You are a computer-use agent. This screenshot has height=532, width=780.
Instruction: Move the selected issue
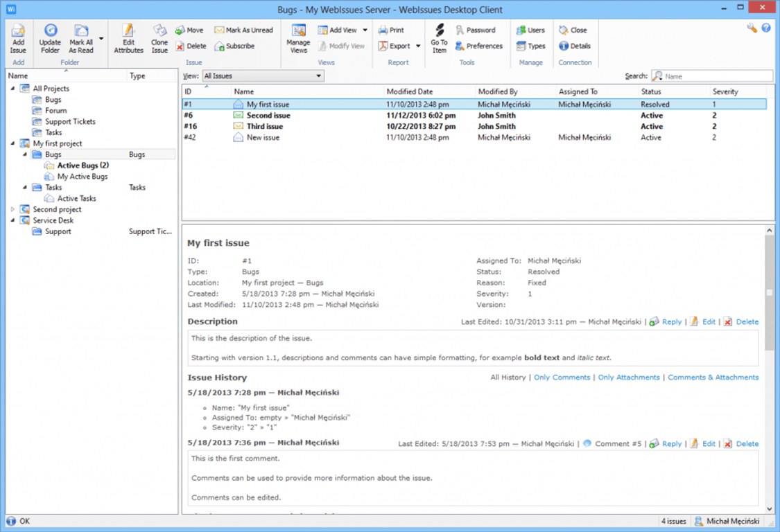tap(189, 30)
